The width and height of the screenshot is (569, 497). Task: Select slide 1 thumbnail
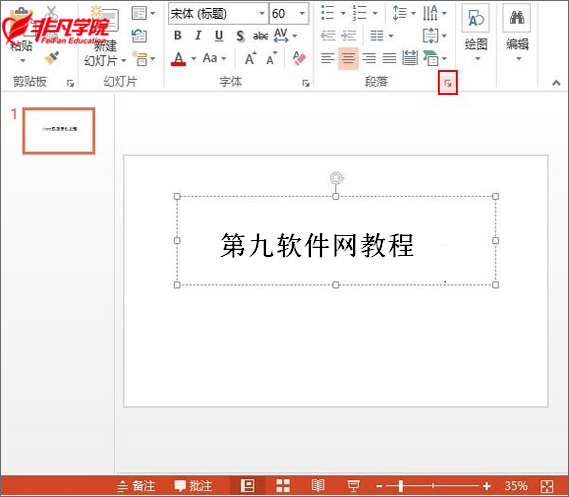[x=59, y=131]
